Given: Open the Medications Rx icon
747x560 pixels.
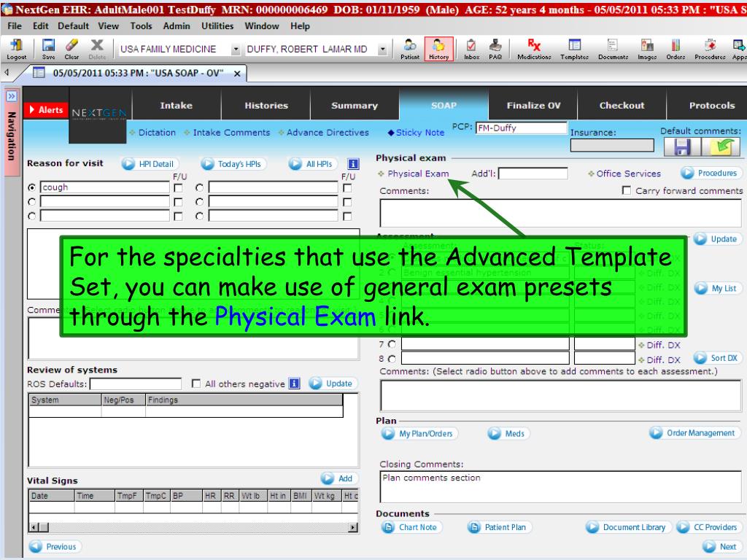Looking at the screenshot, I should tap(534, 49).
